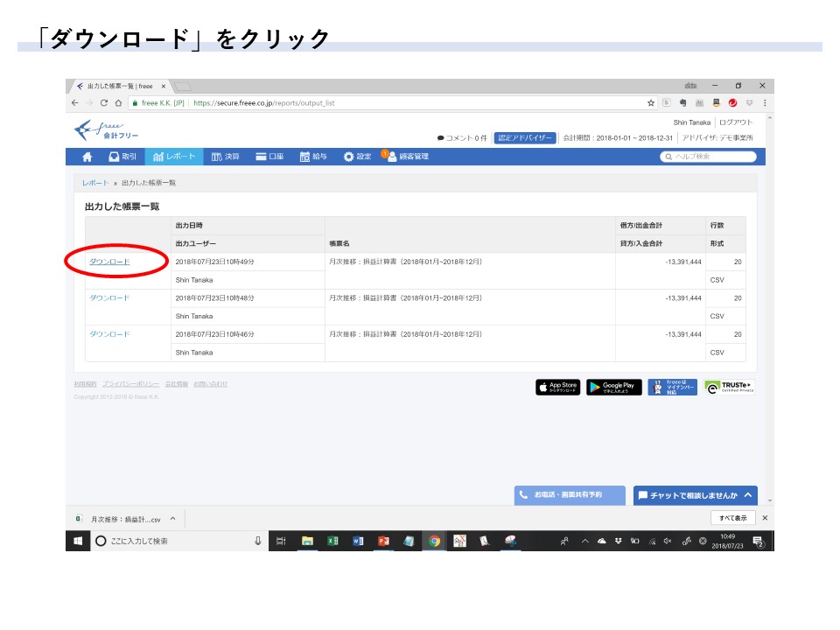This screenshot has width=840, height=630.
Task: Open Excel from the taskbar
Action: [x=332, y=541]
